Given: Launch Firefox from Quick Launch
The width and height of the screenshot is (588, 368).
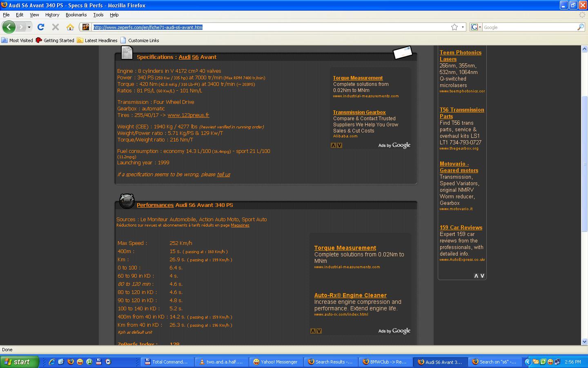Looking at the screenshot, I should 71,362.
